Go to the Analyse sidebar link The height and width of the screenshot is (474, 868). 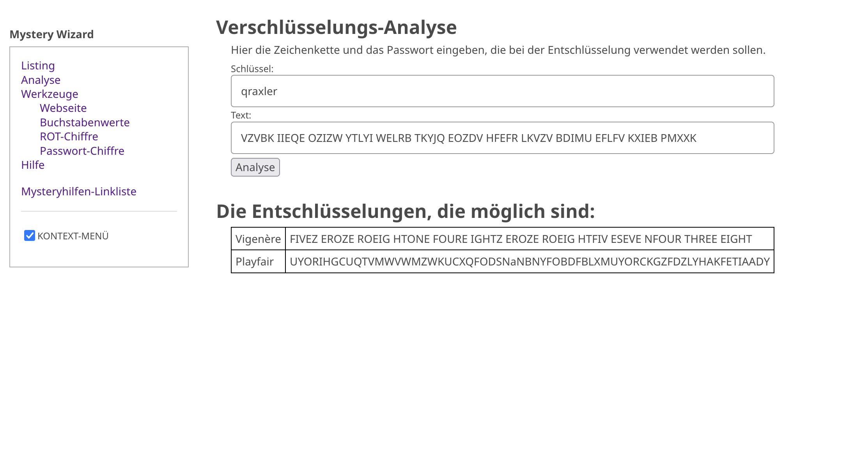point(41,80)
